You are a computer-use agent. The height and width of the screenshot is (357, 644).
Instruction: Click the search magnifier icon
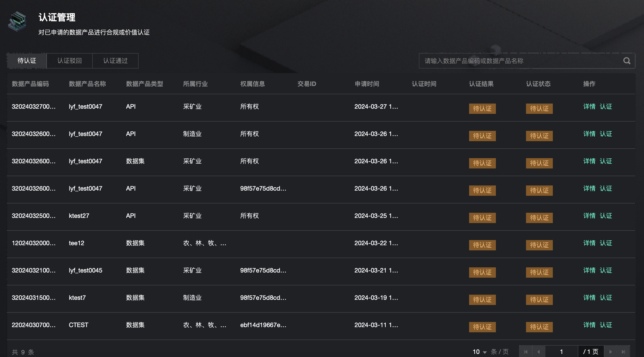coord(627,61)
